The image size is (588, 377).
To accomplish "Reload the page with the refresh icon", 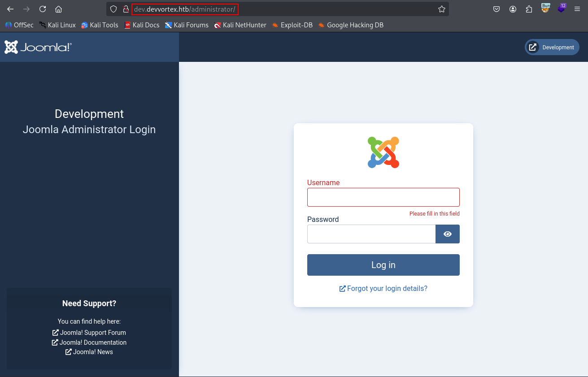I will (43, 9).
